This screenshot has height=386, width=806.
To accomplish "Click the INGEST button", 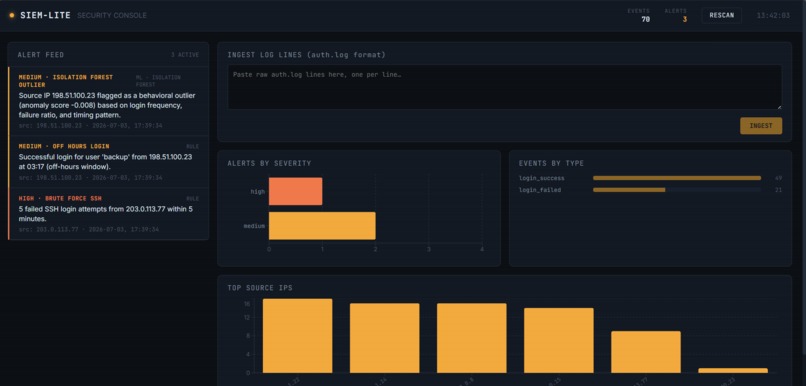I will 761,126.
